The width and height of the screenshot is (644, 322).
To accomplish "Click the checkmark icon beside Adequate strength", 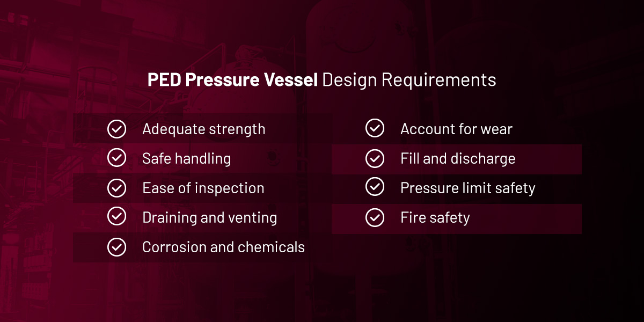I will [116, 129].
